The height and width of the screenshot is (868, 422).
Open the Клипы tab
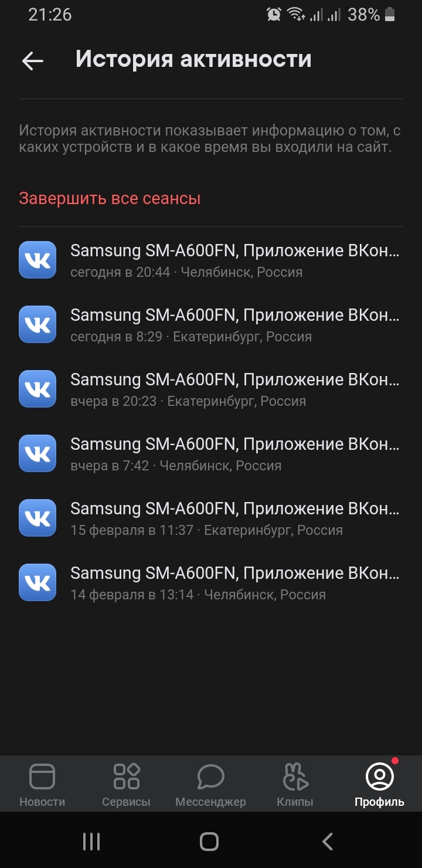[x=295, y=784]
